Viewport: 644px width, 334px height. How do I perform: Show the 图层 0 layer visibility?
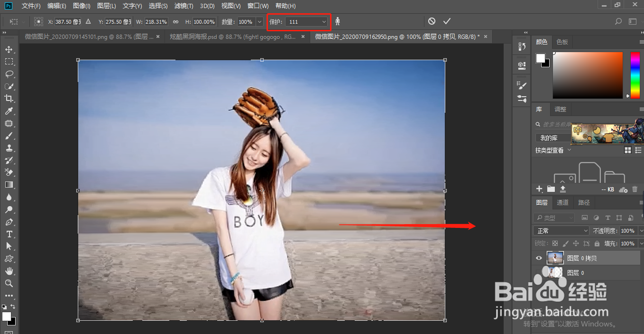coord(539,273)
